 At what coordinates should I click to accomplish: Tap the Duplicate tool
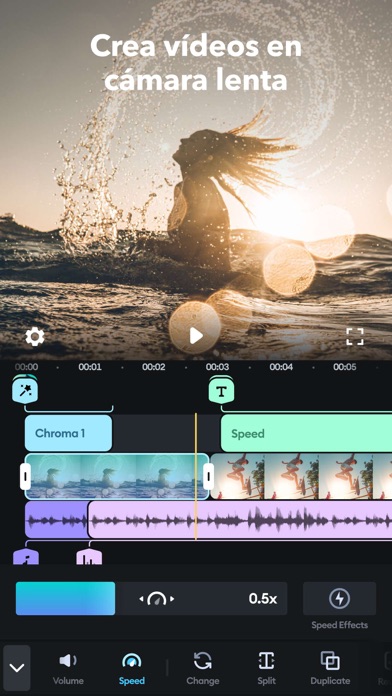pyautogui.click(x=330, y=668)
